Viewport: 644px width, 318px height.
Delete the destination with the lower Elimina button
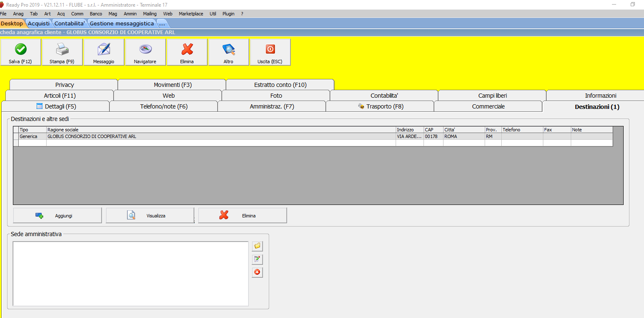[x=243, y=216]
